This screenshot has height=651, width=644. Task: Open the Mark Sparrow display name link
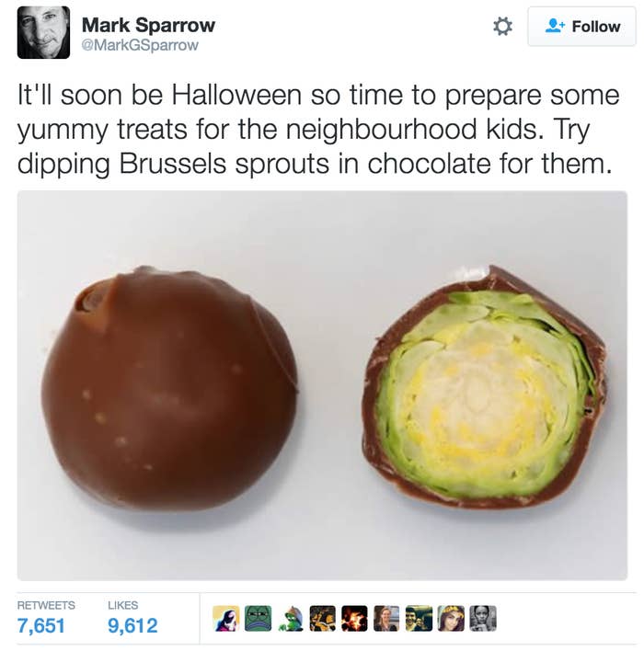pos(148,25)
